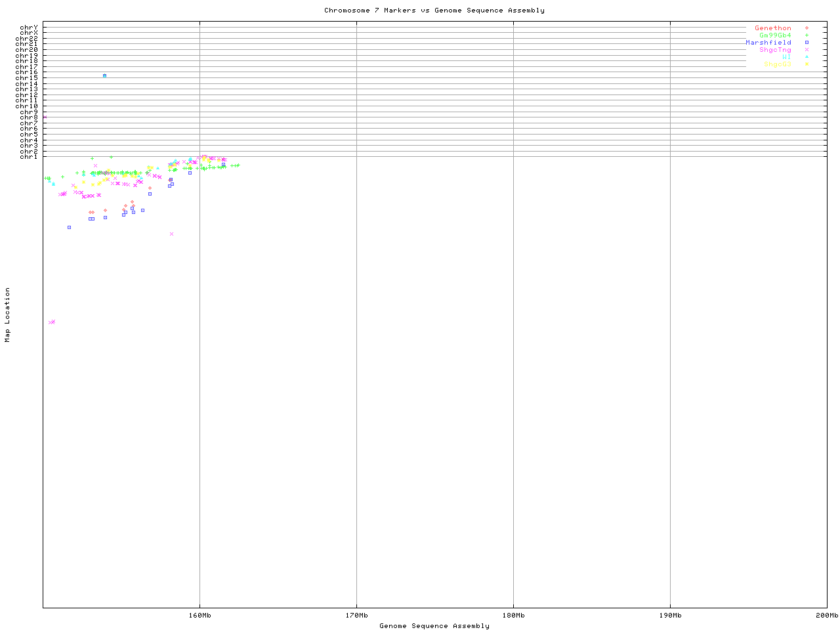Click the Gm99Gb4 legend label
The width and height of the screenshot is (840, 630).
point(775,35)
